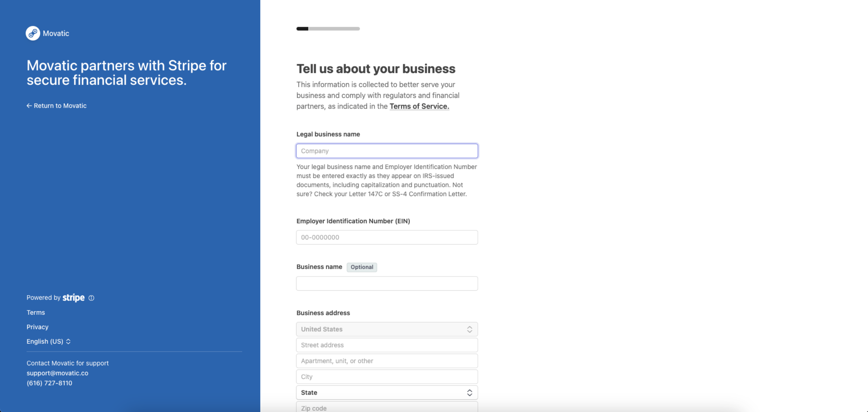Open the English (US) language selector
868x412 pixels.
pos(48,341)
